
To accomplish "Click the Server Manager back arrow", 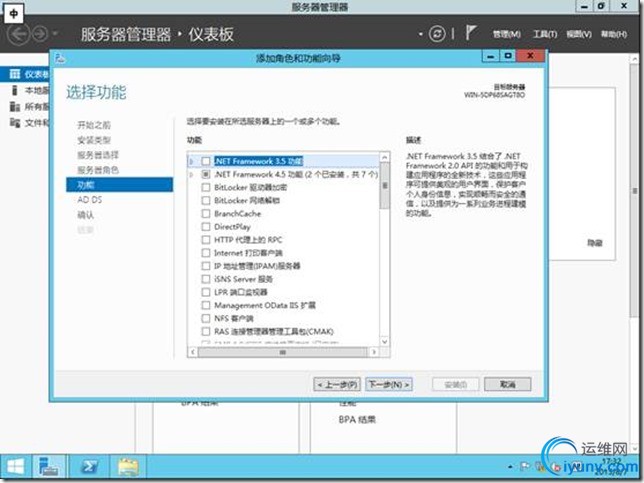I will tap(18, 34).
